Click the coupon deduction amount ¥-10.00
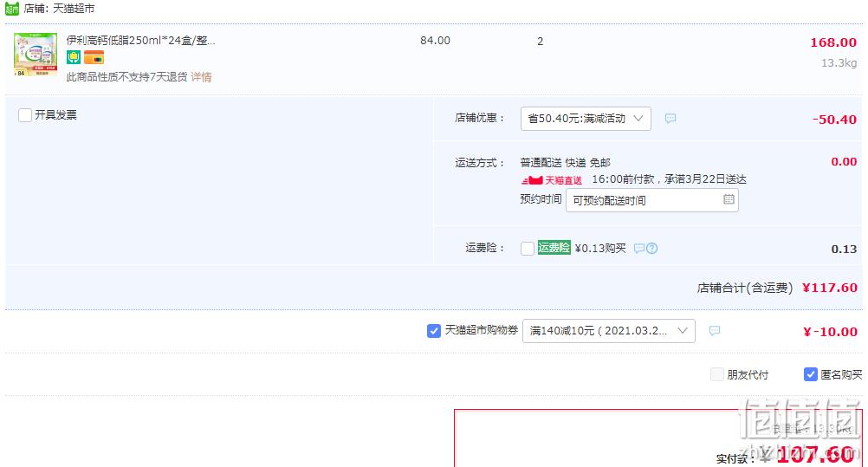This screenshot has width=868, height=467. click(x=830, y=332)
